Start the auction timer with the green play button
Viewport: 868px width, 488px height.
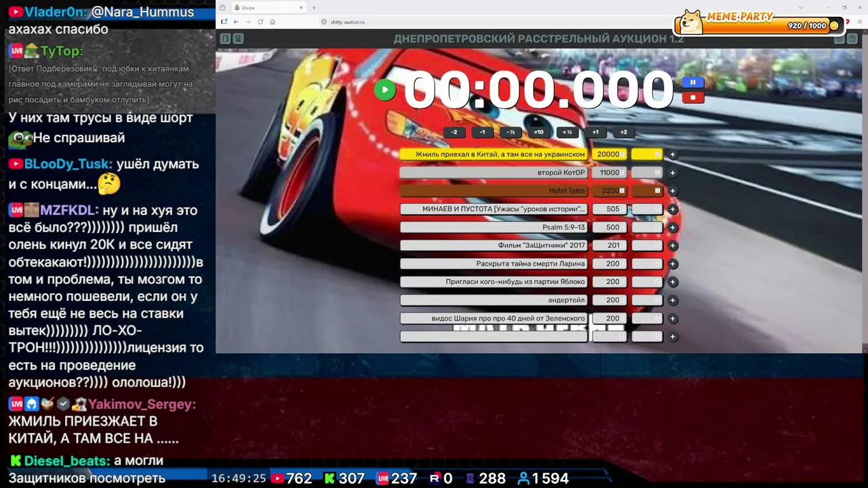click(x=384, y=89)
